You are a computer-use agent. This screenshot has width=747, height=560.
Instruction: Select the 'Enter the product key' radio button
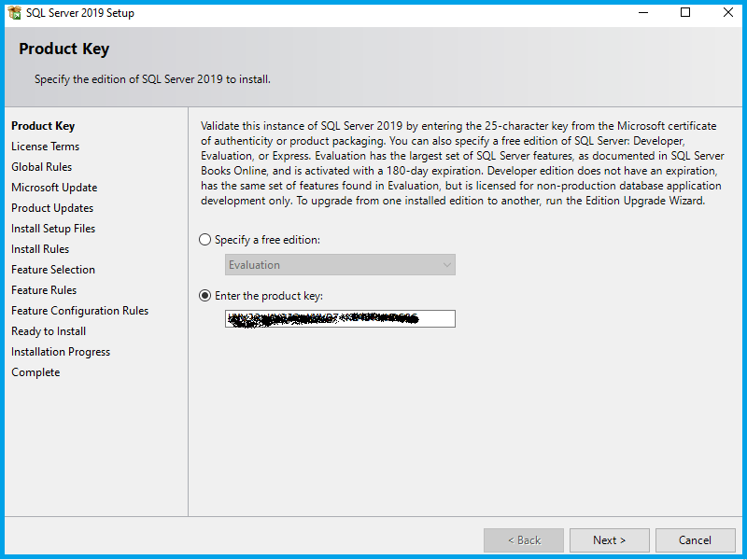pyautogui.click(x=205, y=296)
